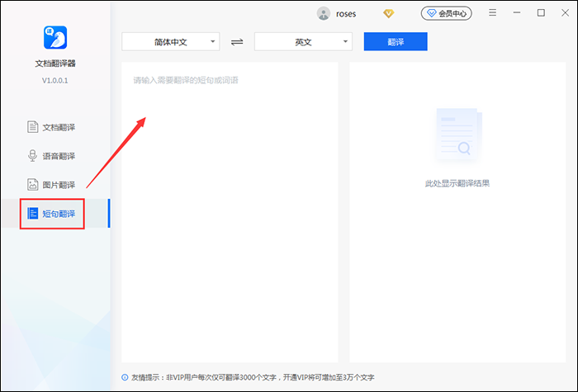Click the 文档翻译 document icon in sidebar
Screen dimensions: 578x392
point(33,127)
